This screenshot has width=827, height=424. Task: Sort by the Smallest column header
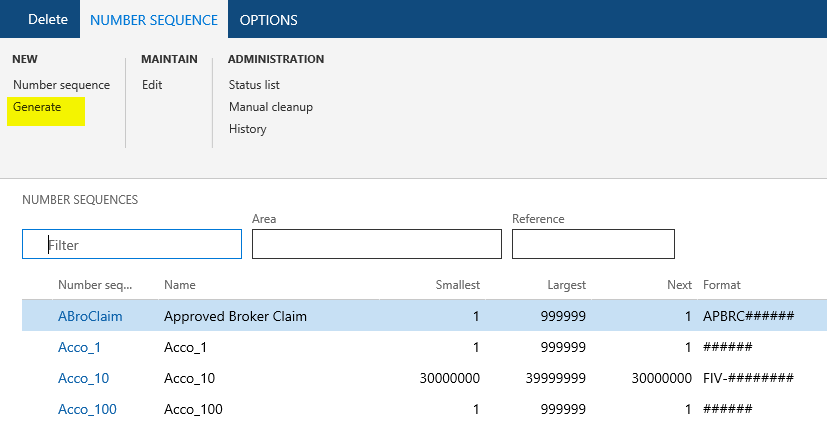tap(458, 285)
